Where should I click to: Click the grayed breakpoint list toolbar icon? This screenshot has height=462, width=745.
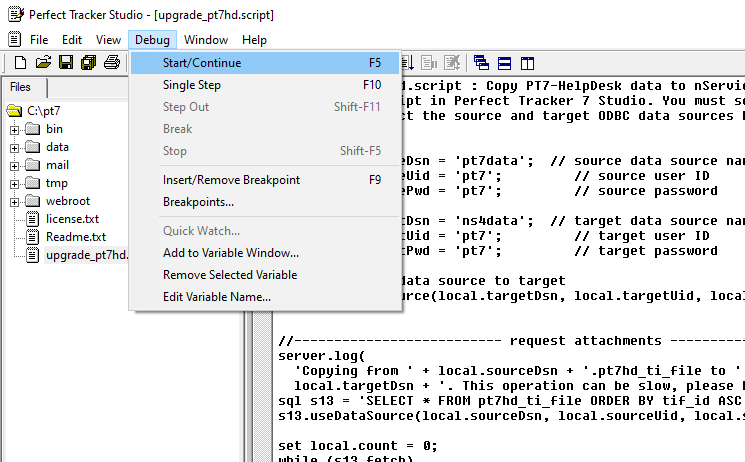(429, 63)
